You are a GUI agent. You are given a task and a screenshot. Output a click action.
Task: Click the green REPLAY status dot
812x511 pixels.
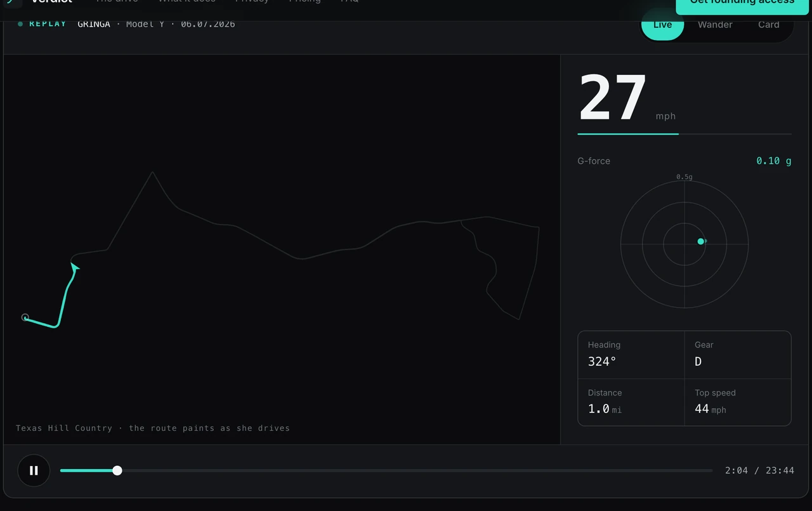click(20, 24)
